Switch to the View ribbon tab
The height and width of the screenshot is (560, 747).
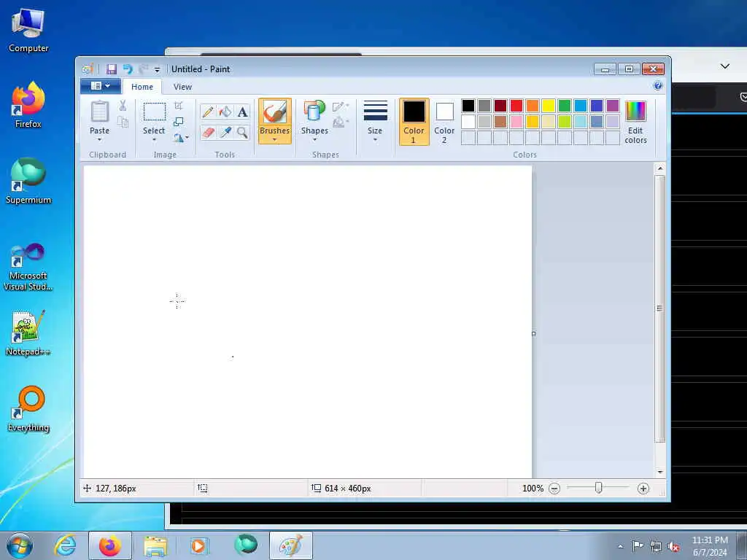(x=182, y=87)
